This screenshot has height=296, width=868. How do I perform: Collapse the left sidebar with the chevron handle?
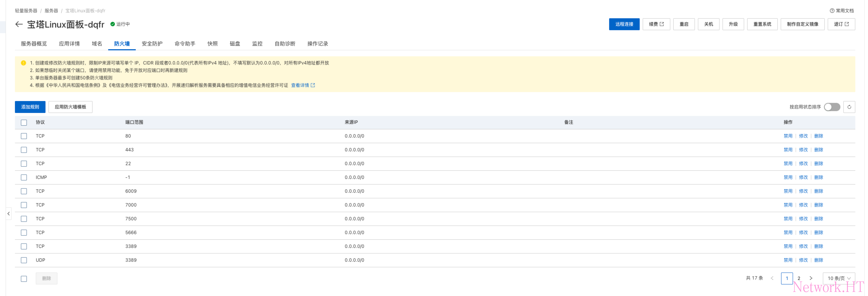tap(9, 214)
